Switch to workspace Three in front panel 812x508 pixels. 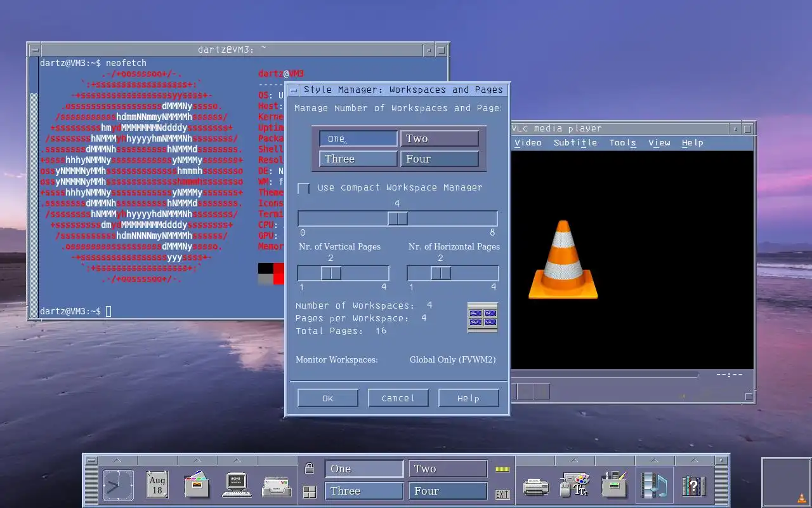tap(364, 491)
